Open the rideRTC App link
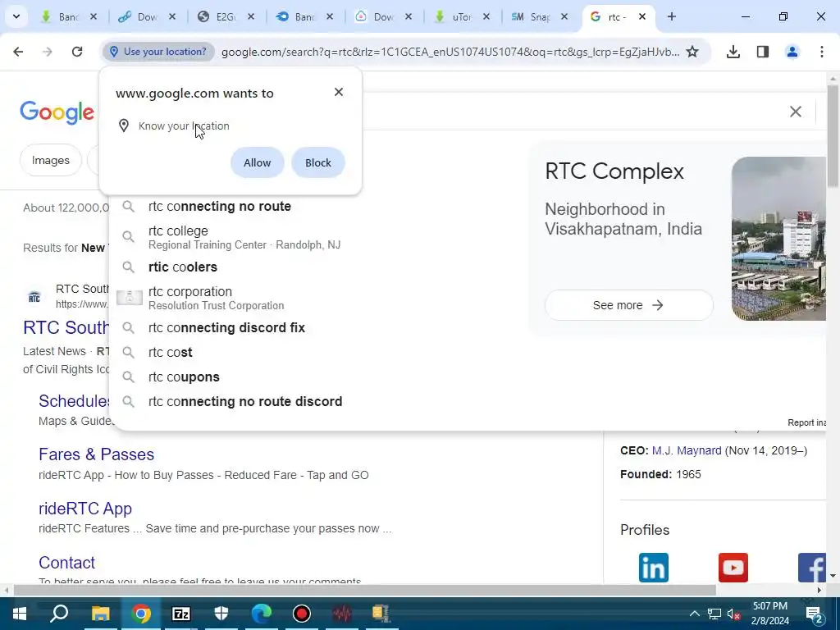The width and height of the screenshot is (840, 630). click(x=85, y=509)
